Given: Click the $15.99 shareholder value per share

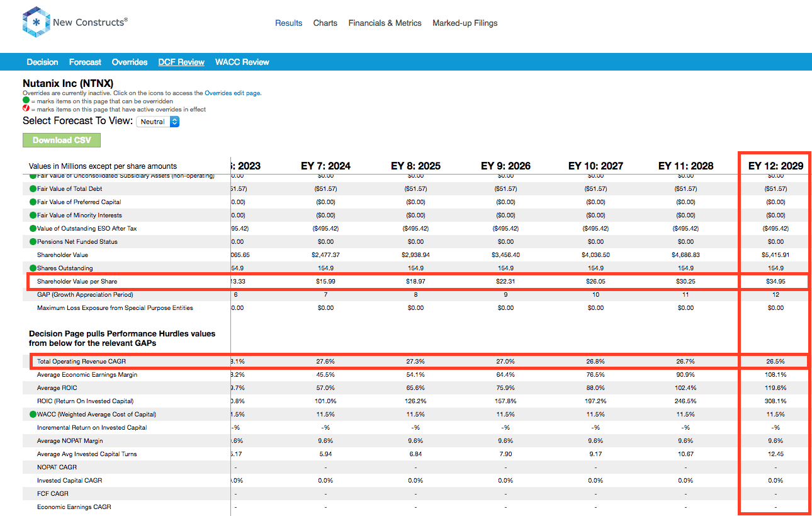Looking at the screenshot, I should [325, 281].
